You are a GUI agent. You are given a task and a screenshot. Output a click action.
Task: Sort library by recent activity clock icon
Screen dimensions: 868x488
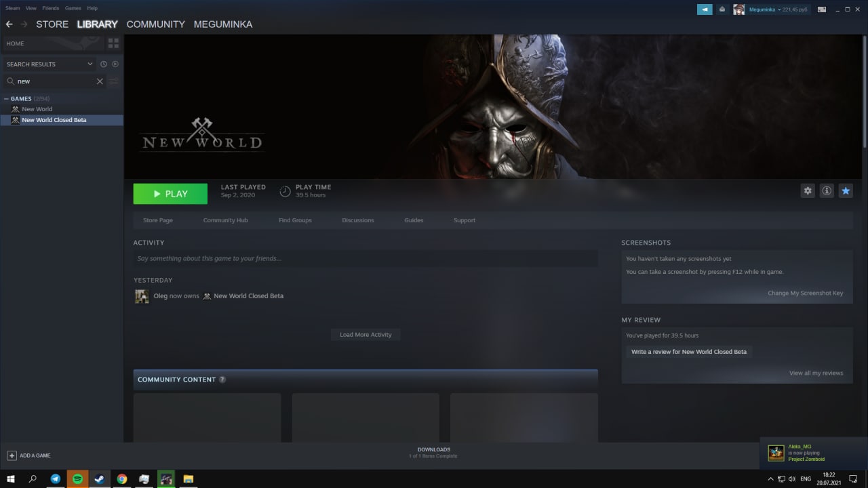(x=104, y=64)
